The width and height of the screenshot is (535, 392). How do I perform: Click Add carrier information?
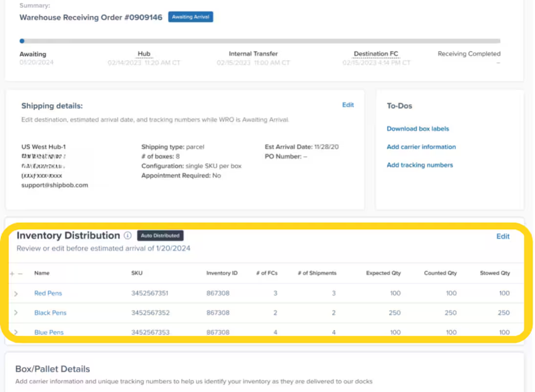[421, 147]
